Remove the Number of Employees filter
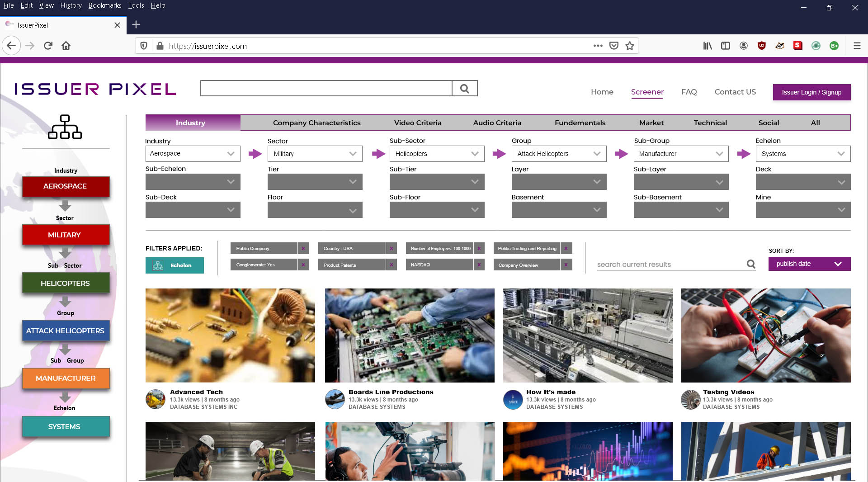Viewport: 868px width, 482px height. click(x=479, y=248)
